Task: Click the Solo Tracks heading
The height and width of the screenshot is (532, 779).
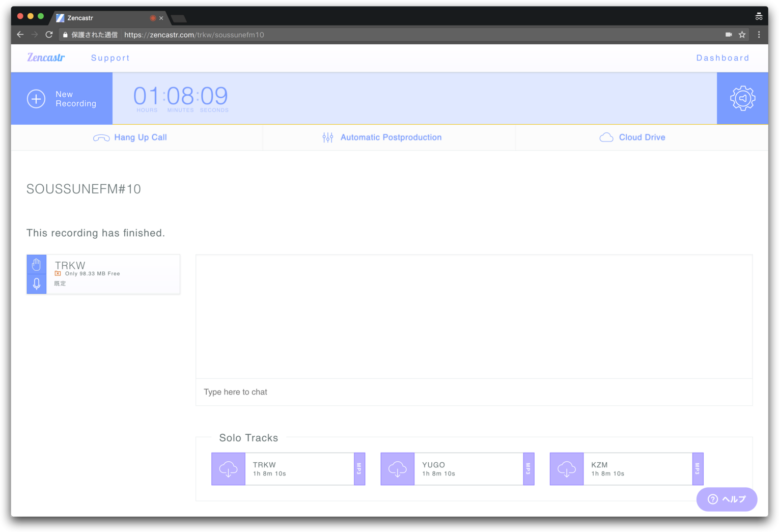Action: pos(248,438)
